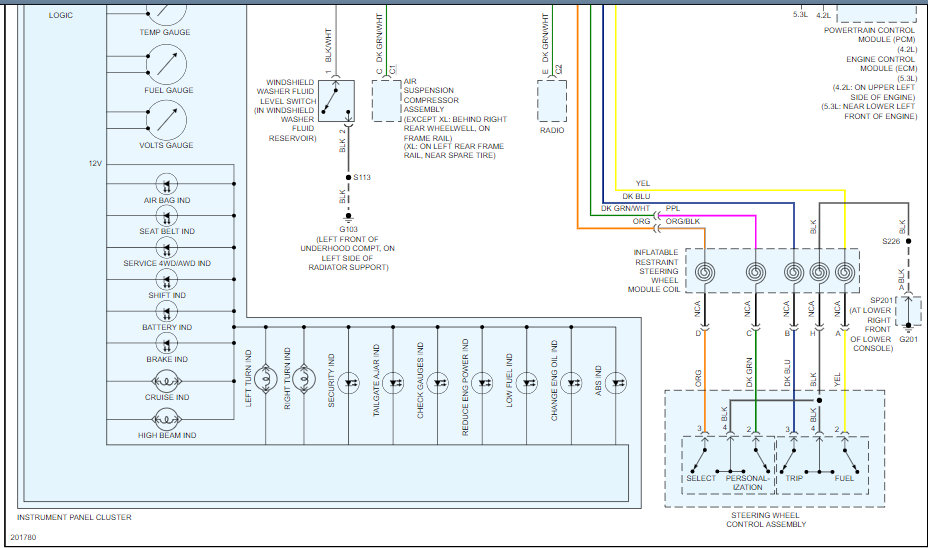Click the G103 ground symbol
This screenshot has width=928, height=548.
[x=349, y=218]
